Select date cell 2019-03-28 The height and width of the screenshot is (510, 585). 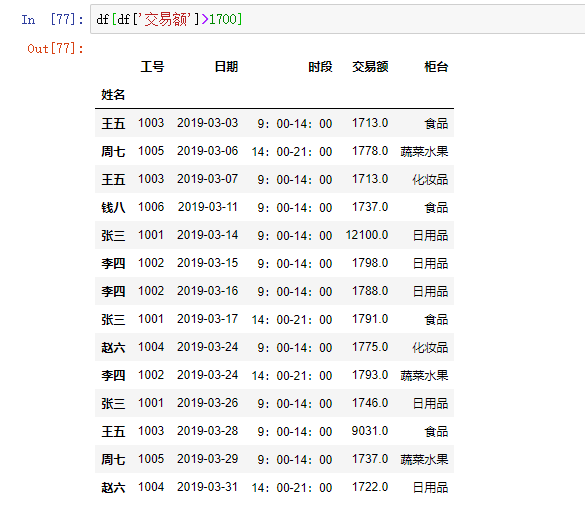207,431
